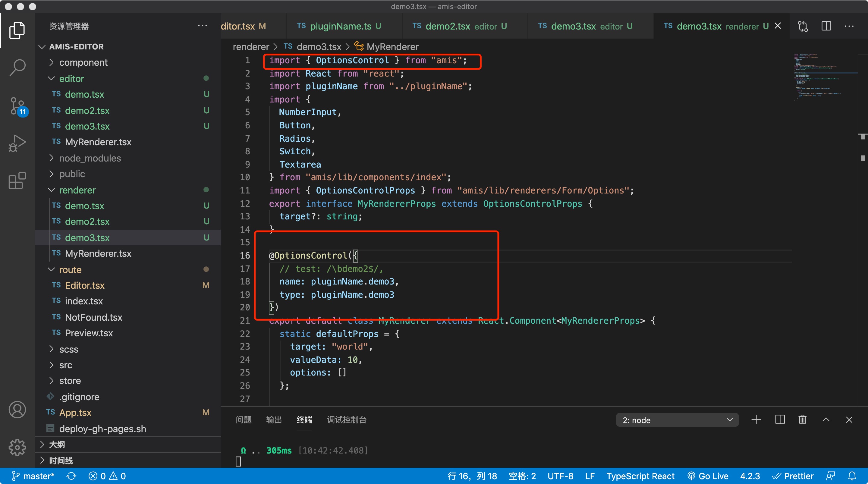868x484 pixels.
Task: Open Run and Debug view
Action: click(x=17, y=143)
